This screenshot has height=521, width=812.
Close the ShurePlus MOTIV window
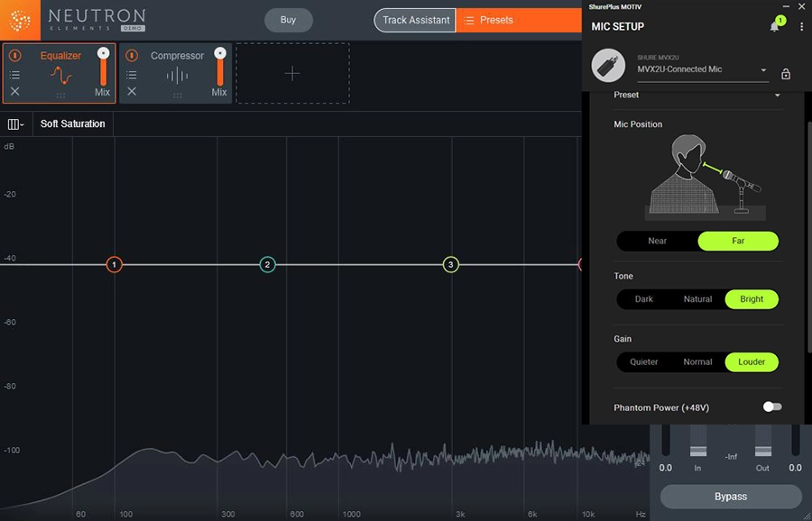tap(802, 6)
